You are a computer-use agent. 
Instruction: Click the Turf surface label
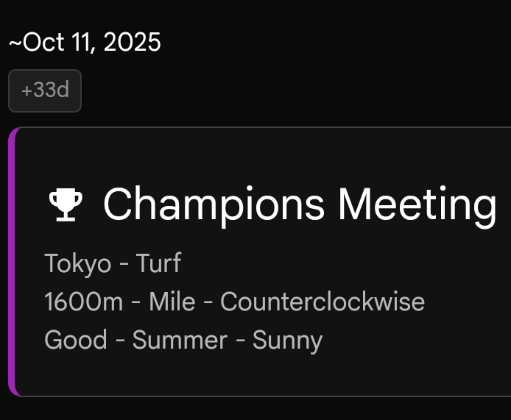point(159,263)
